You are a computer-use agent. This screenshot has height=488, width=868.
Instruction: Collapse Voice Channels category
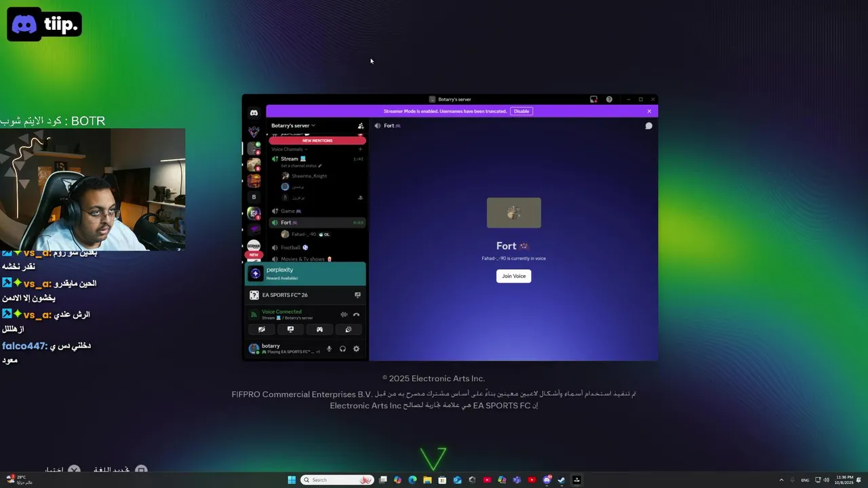click(x=289, y=149)
